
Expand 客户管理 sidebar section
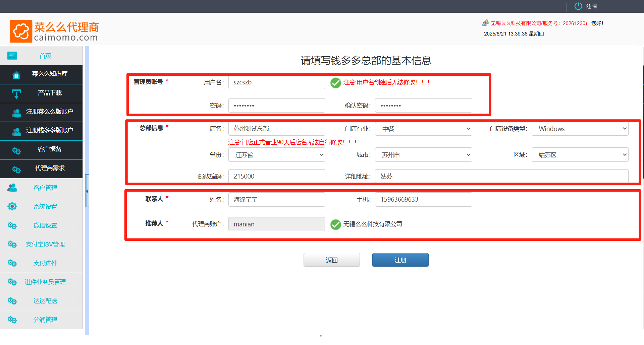(41, 188)
